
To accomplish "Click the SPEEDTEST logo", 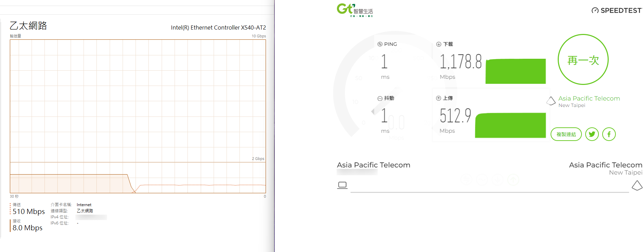I will [x=616, y=11].
